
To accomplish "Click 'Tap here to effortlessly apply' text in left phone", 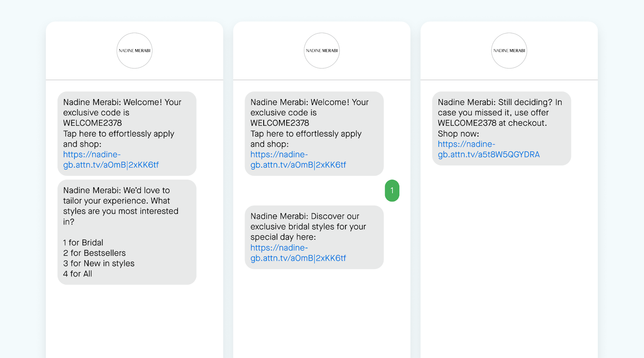I will click(x=119, y=134).
